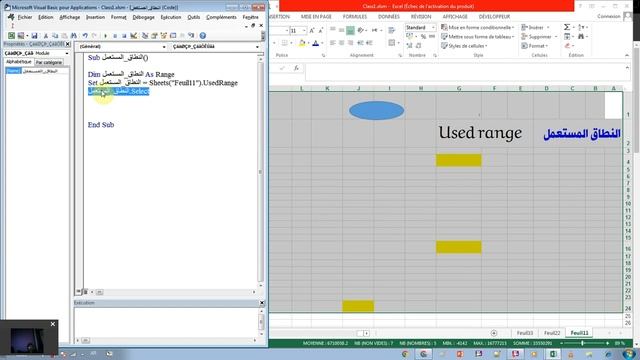Screen dimensions: 640x360
Task: Click the Find & Select binoculars icon in Excel
Action: [581, 37]
